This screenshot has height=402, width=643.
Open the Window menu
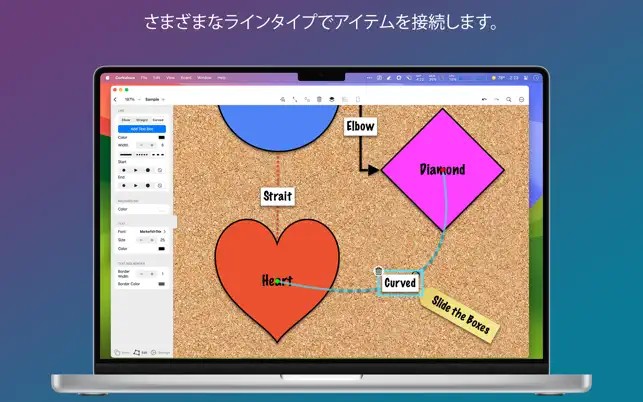pyautogui.click(x=204, y=78)
